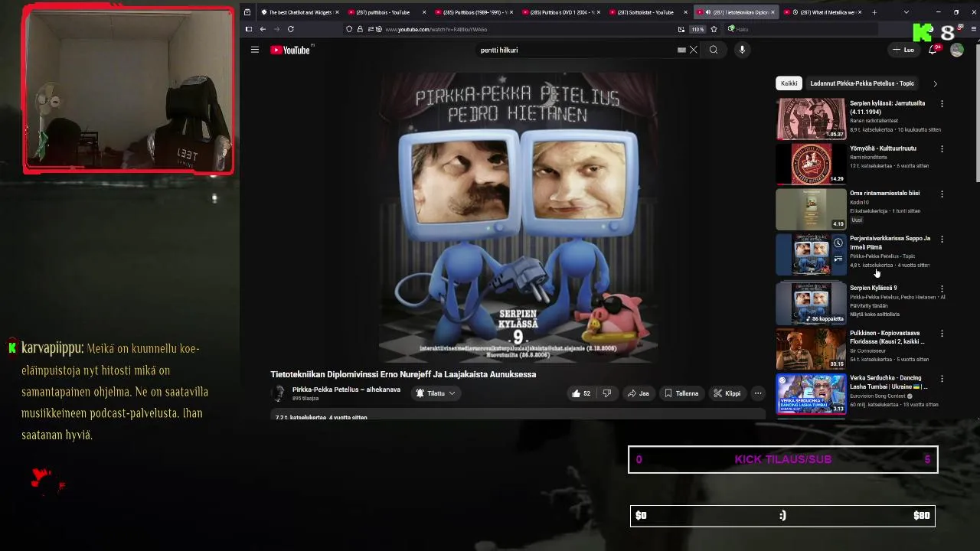Click the pentti hilkuri YouTube search field
This screenshot has width=980, height=551.
pyautogui.click(x=578, y=50)
